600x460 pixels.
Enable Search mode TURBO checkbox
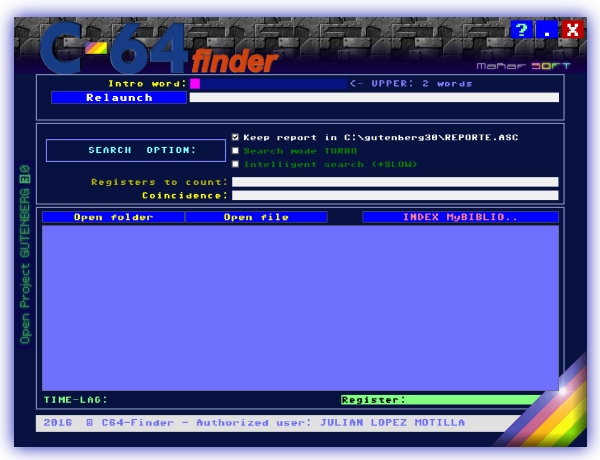[235, 151]
